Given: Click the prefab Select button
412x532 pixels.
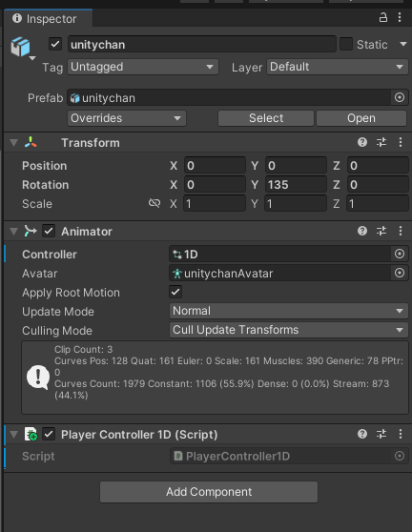Looking at the screenshot, I should click(x=266, y=118).
